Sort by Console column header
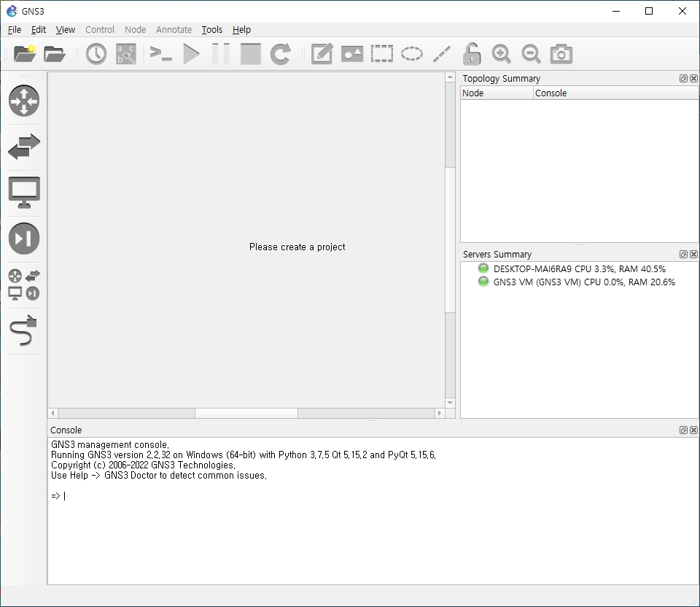Screen dimensions: 700x607 615,93
